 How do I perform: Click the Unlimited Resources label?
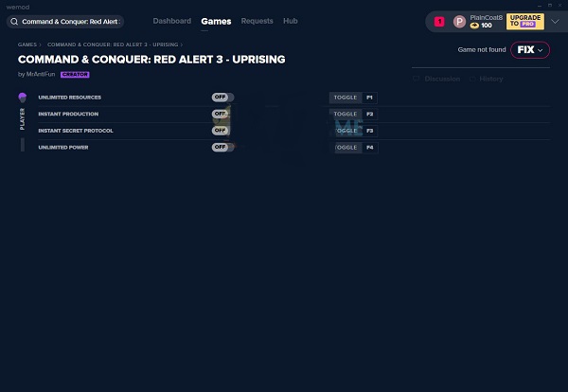69,98
